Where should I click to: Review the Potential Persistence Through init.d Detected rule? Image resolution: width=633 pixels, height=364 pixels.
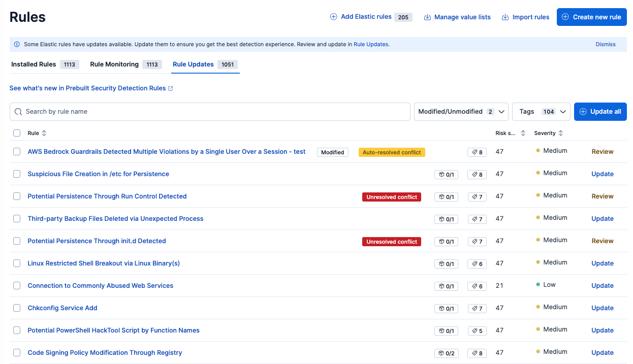pos(603,241)
